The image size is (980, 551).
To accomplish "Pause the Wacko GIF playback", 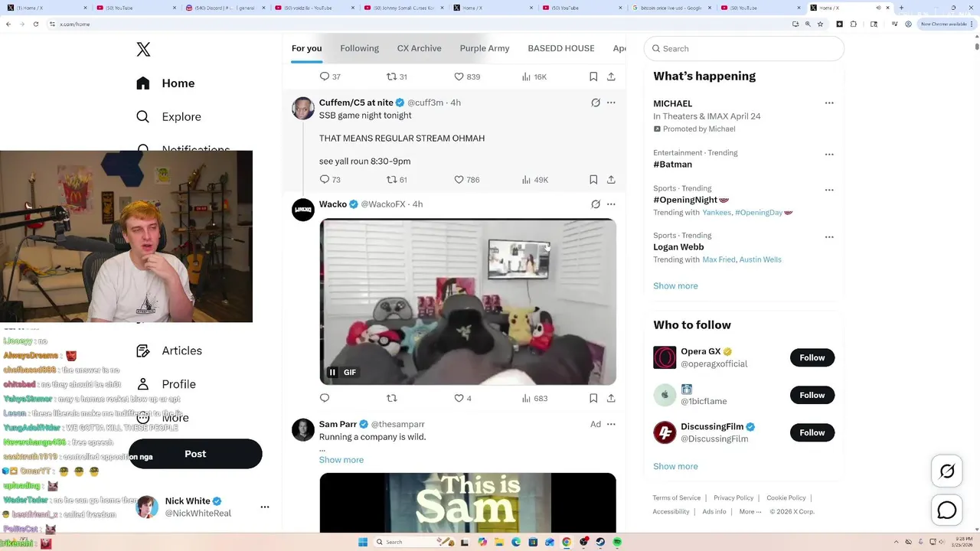I will pos(332,372).
